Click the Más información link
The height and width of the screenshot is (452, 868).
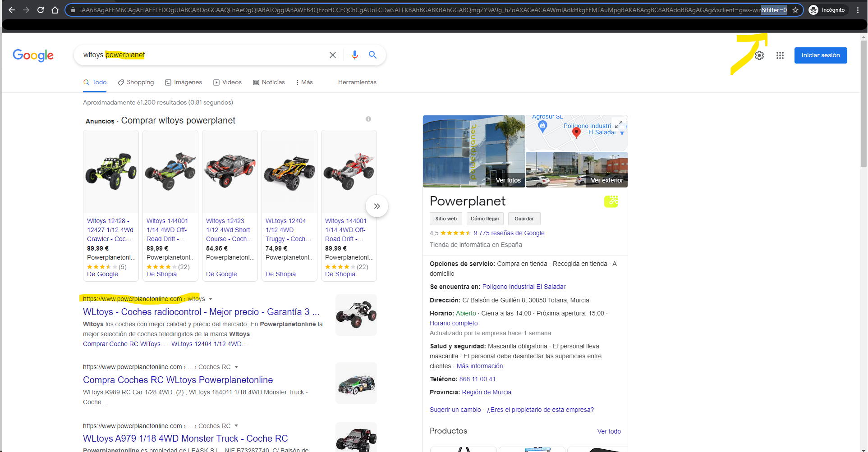coord(480,366)
